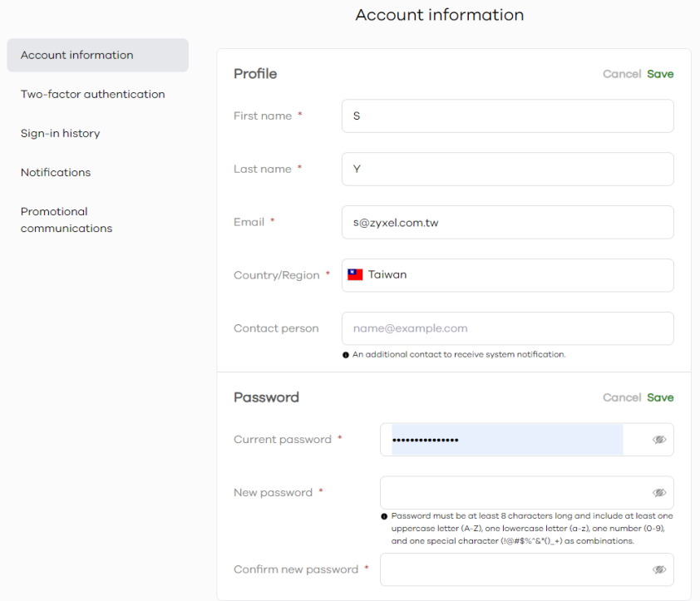Image resolution: width=700 pixels, height=601 pixels.
Task: Cancel the Password section changes
Action: pyautogui.click(x=621, y=397)
